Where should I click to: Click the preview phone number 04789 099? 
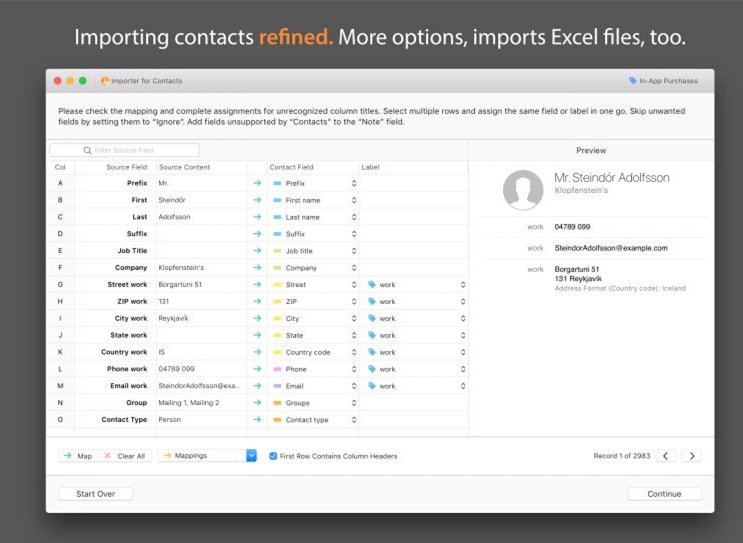point(572,226)
